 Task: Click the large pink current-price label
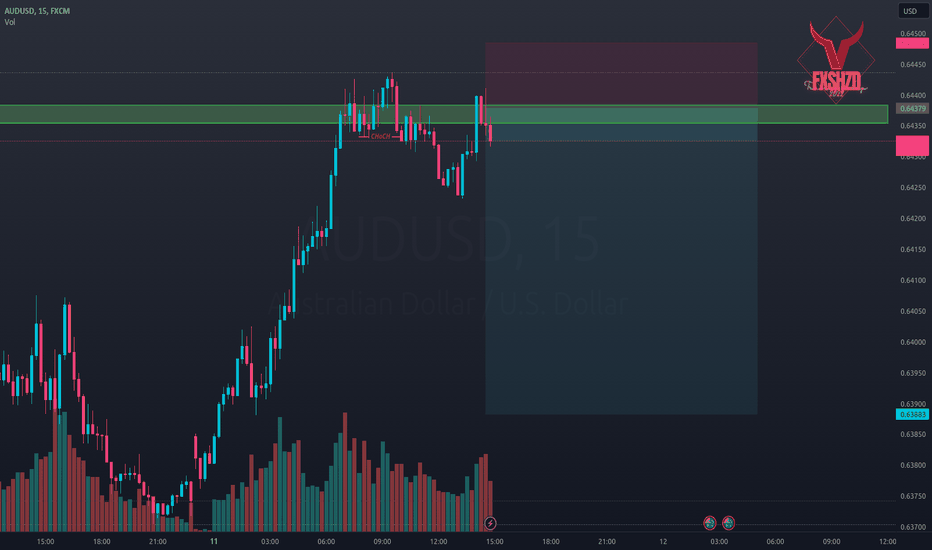(x=912, y=146)
